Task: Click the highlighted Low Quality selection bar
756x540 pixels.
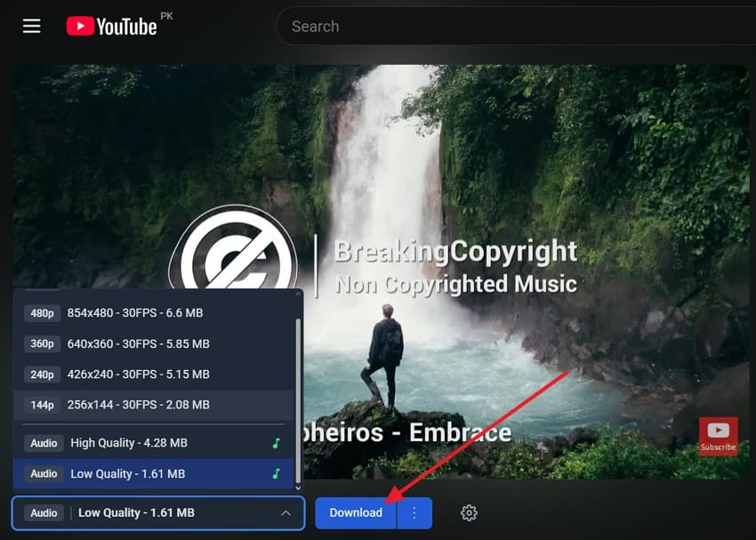Action: (151, 473)
